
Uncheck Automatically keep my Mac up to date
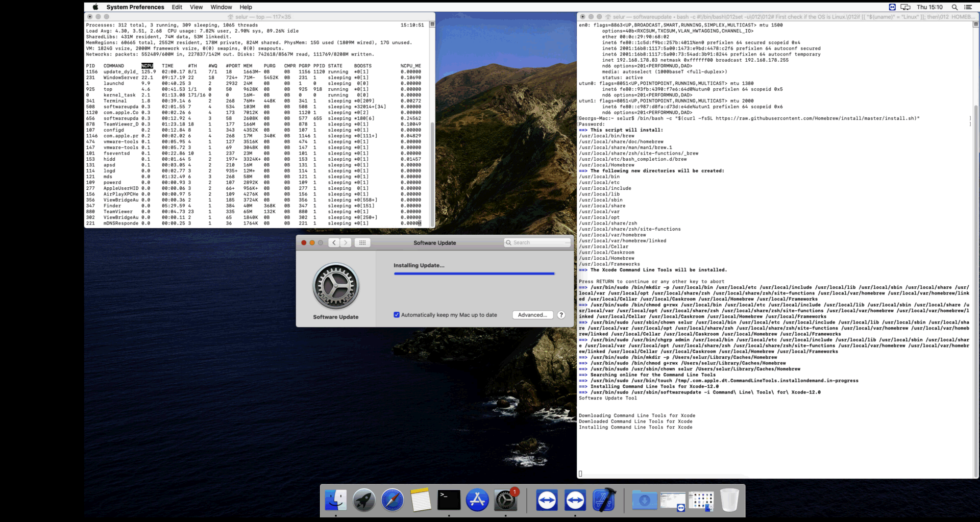397,315
